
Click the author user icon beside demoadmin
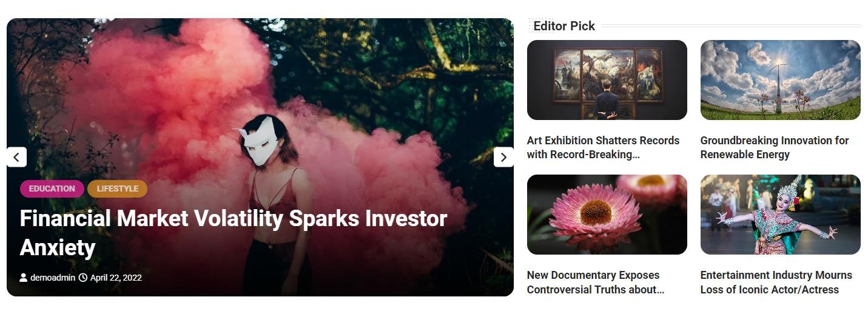pos(24,278)
